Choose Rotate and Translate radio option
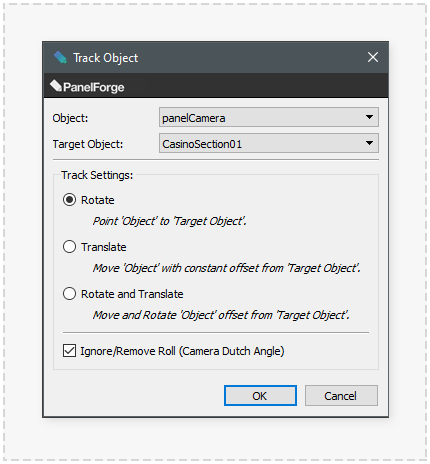This screenshot has height=464, width=430. pos(69,294)
